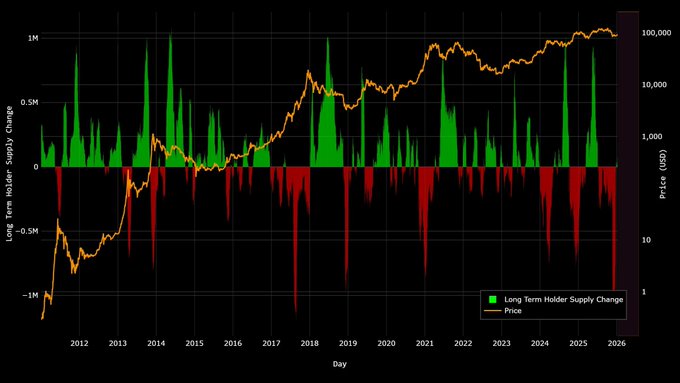680x383 pixels.
Task: Select the 2023 x-axis label
Action: (501, 343)
